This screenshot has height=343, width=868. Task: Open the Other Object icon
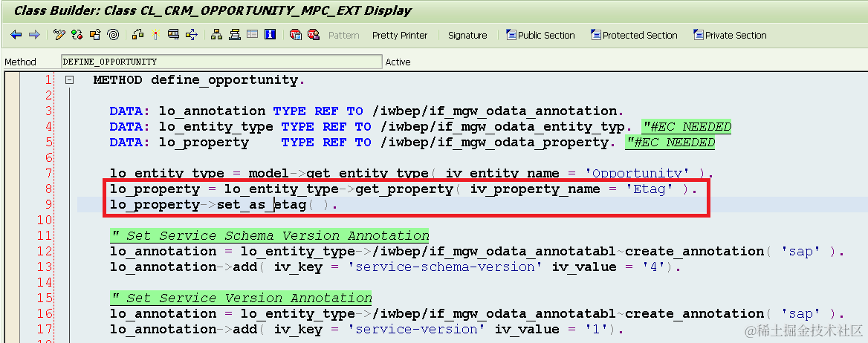click(95, 35)
